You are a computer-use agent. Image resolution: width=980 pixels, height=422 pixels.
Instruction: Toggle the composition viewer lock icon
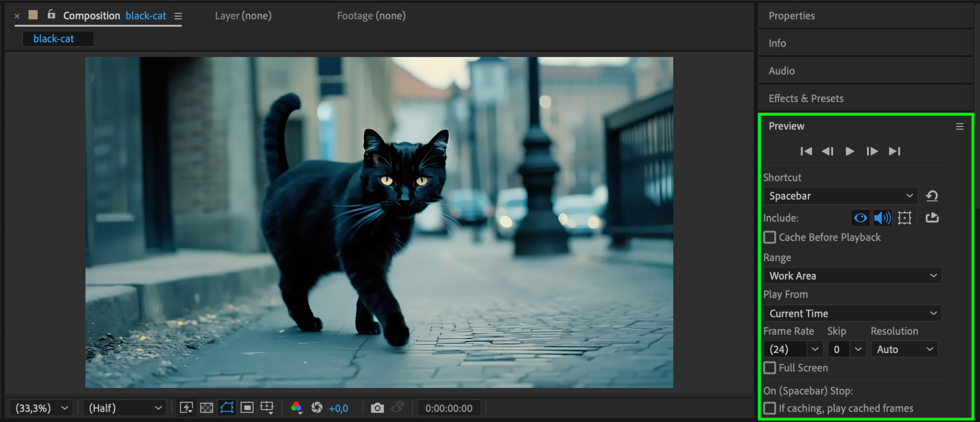(51, 14)
